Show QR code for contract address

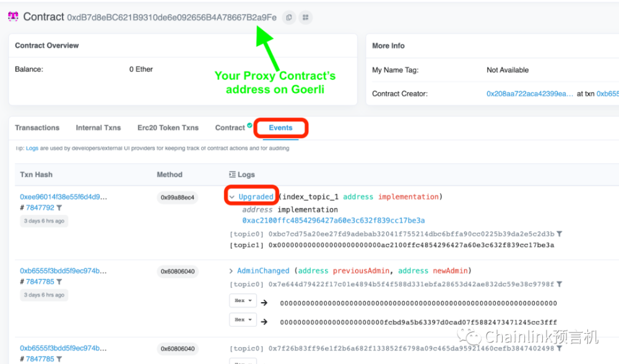[306, 17]
